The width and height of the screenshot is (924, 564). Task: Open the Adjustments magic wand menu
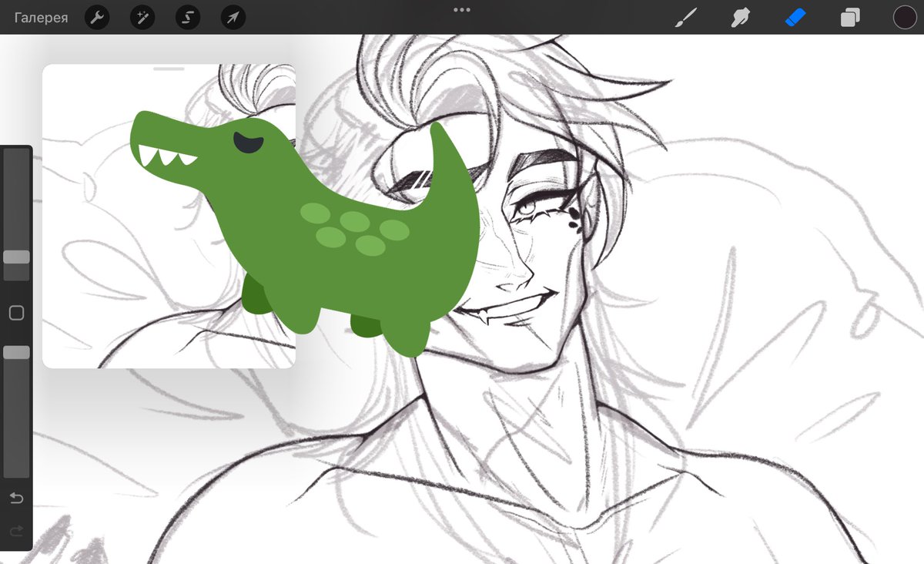[142, 17]
